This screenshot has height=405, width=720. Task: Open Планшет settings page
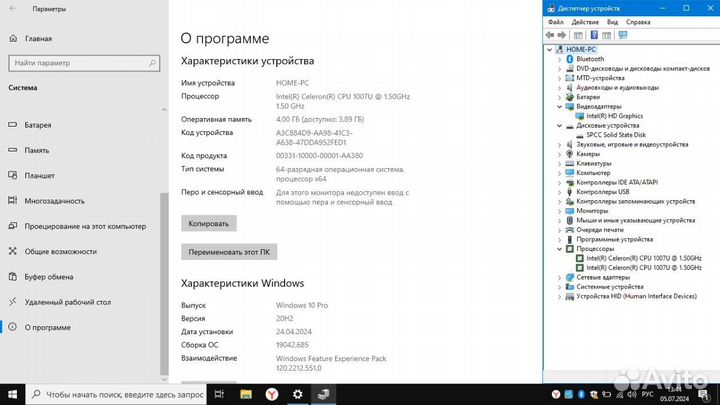coord(31,175)
